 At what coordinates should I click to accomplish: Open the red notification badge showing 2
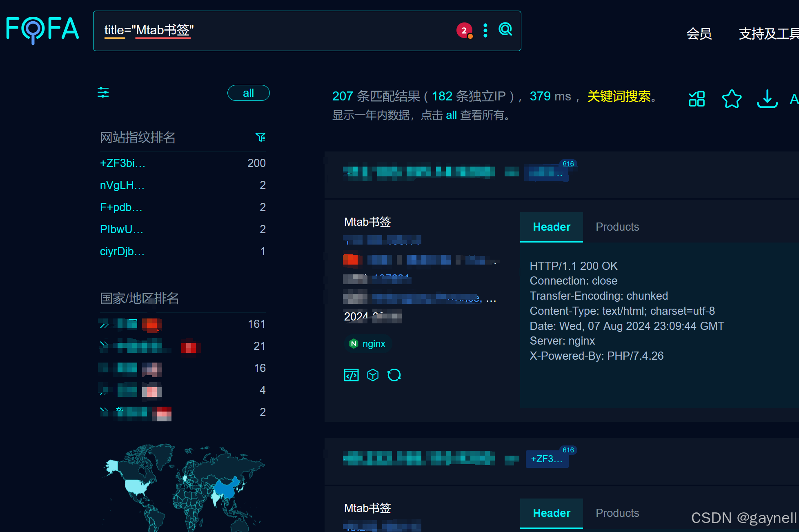point(464,31)
